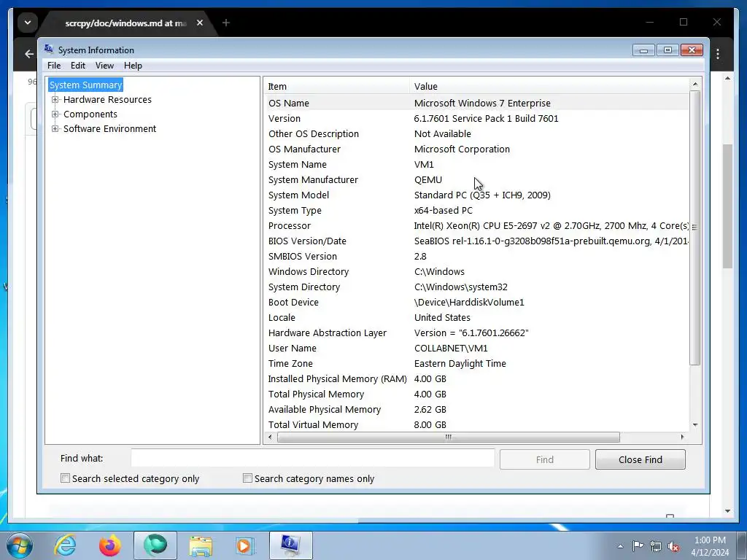Click the horizontal scrollbar thumb in details
This screenshot has width=747, height=560.
pos(449,437)
